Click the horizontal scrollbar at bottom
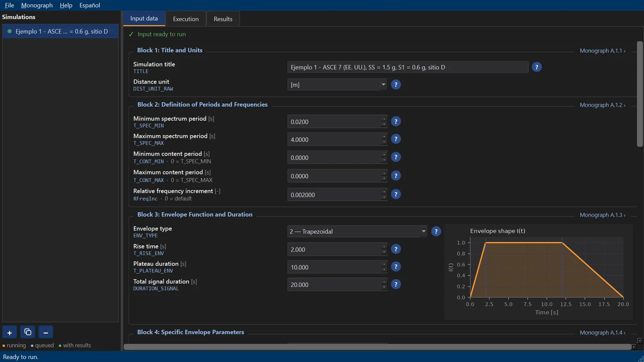The height and width of the screenshot is (362, 644). 378,347
